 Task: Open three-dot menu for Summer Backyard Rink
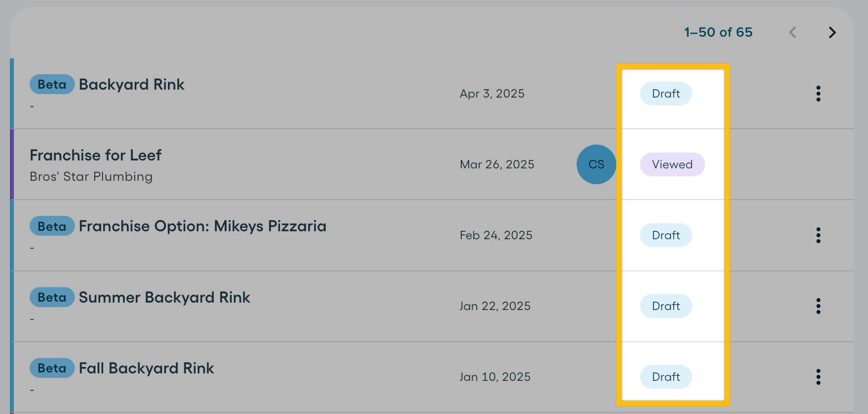point(818,306)
